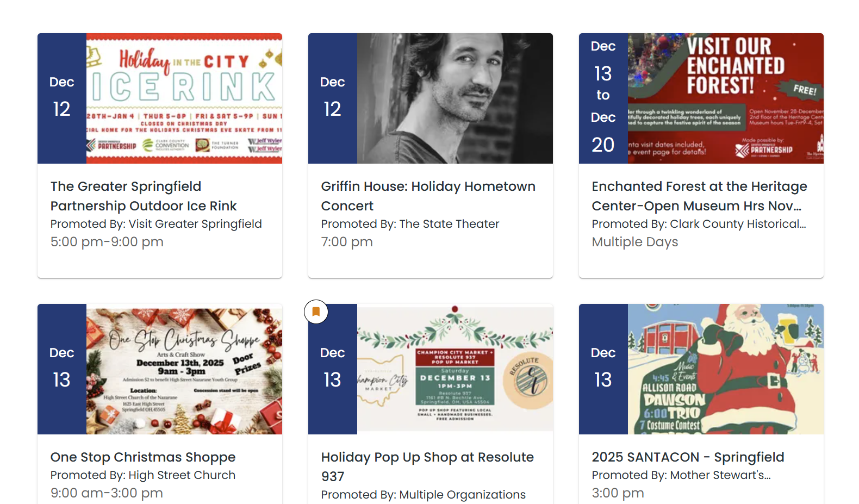Click the Champion City Market pop-up flyer
859x504 pixels.
tap(455, 369)
